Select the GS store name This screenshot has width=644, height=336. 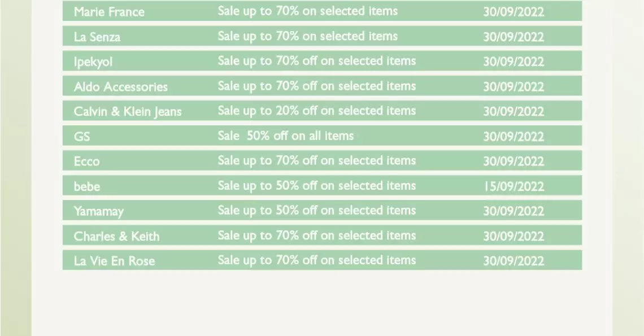point(82,136)
